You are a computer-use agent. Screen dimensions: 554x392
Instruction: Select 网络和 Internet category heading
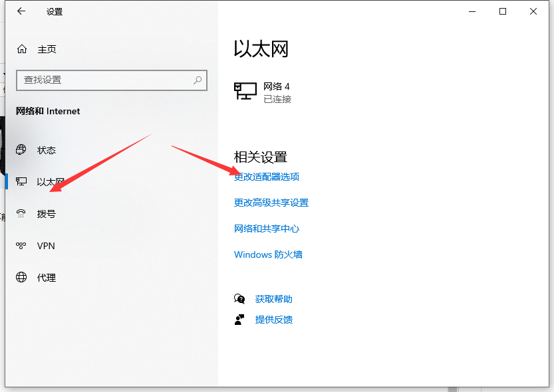tap(48, 111)
